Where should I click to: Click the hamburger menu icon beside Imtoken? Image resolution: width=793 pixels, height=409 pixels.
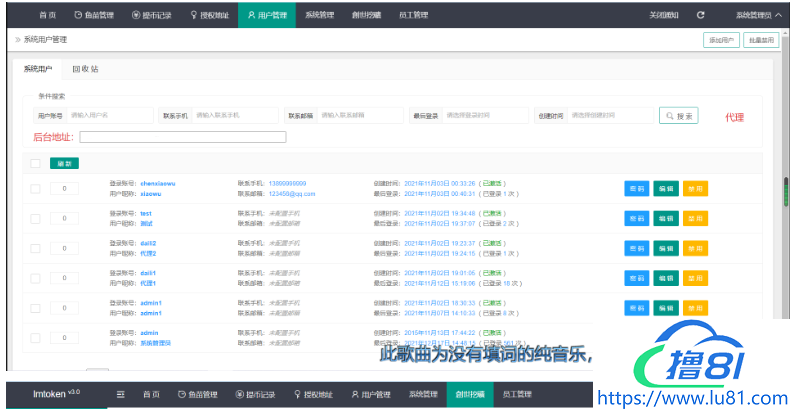click(121, 395)
